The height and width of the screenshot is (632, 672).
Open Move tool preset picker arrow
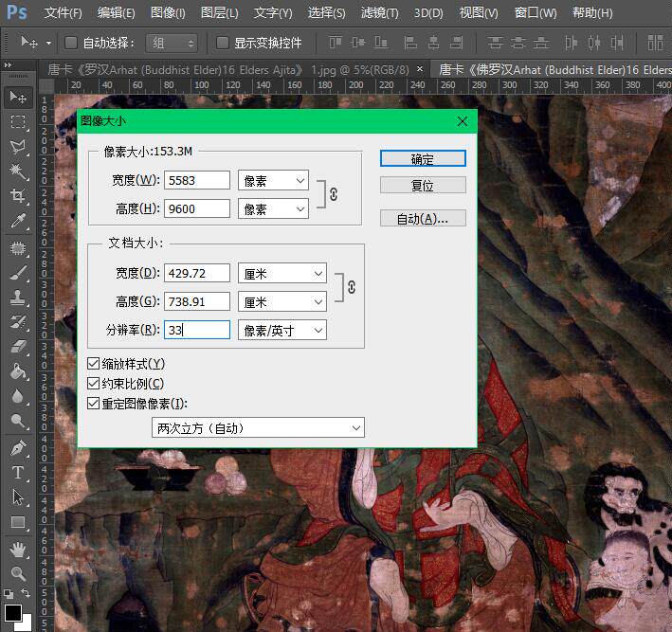(48, 43)
